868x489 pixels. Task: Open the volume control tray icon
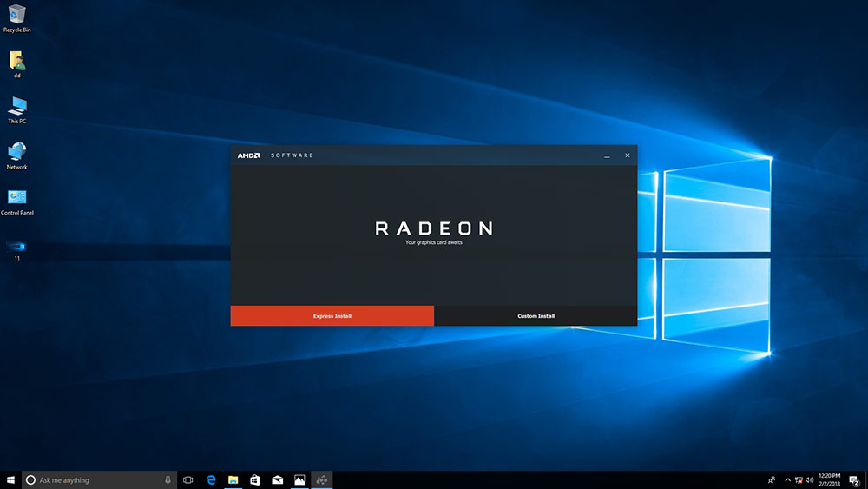810,480
